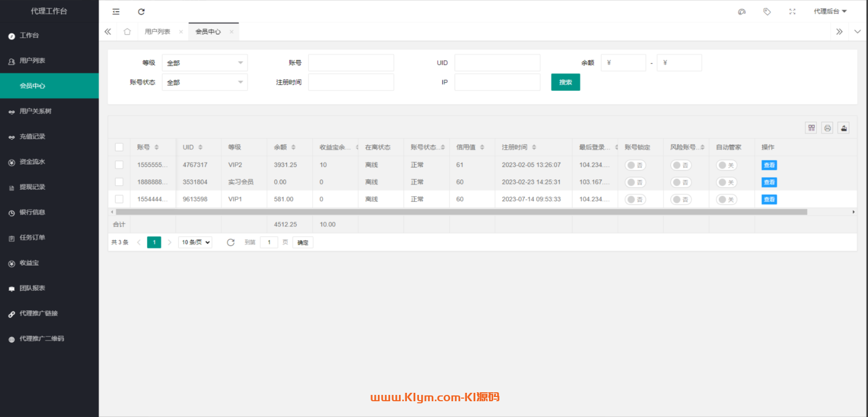Click the tag note icon

point(767,12)
